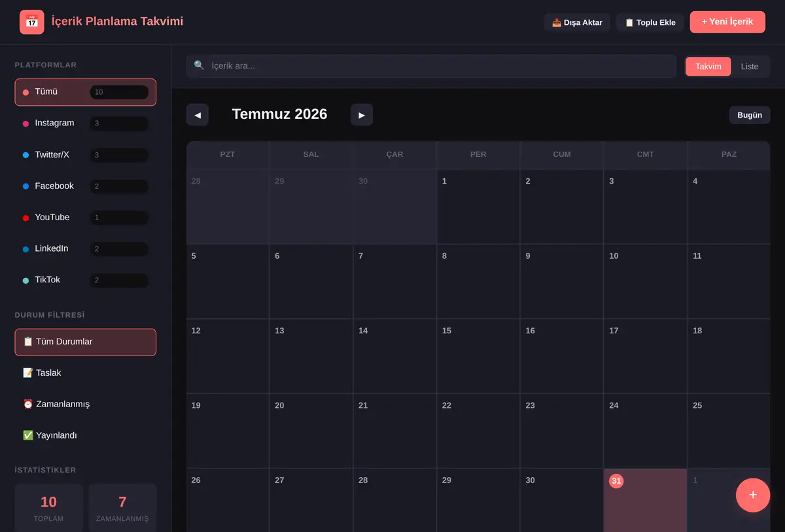The height and width of the screenshot is (532, 785).
Task: Click the Temmuz 2026 month title
Action: point(279,114)
